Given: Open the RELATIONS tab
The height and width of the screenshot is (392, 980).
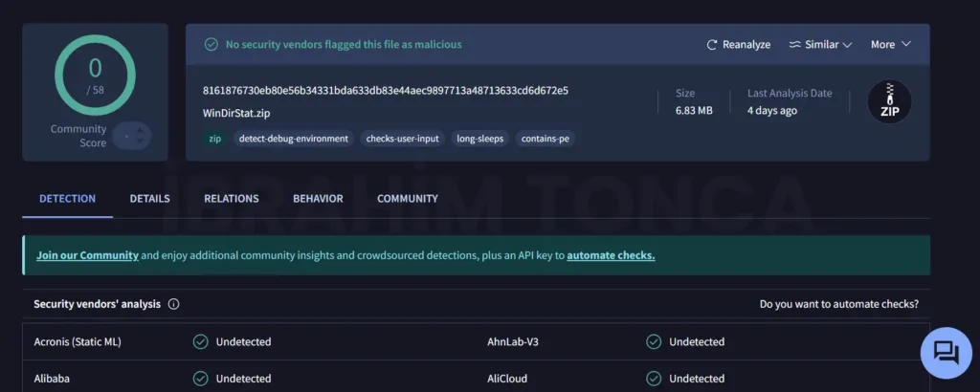Looking at the screenshot, I should pyautogui.click(x=232, y=199).
